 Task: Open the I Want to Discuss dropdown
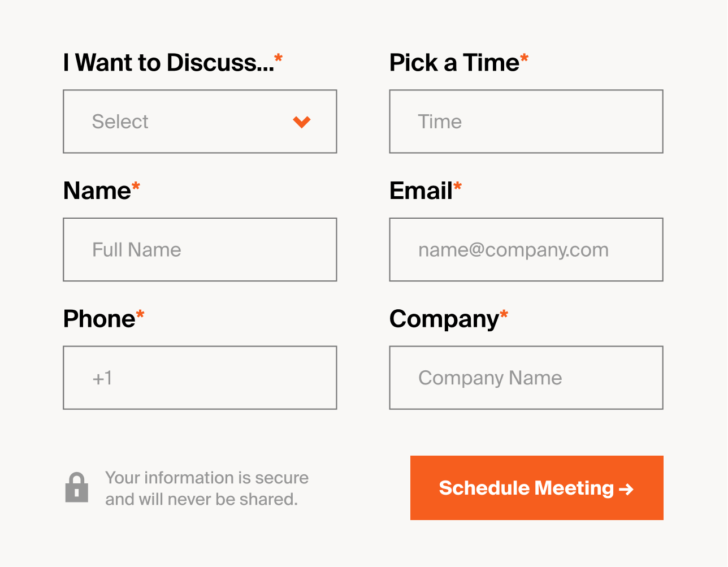pos(200,122)
